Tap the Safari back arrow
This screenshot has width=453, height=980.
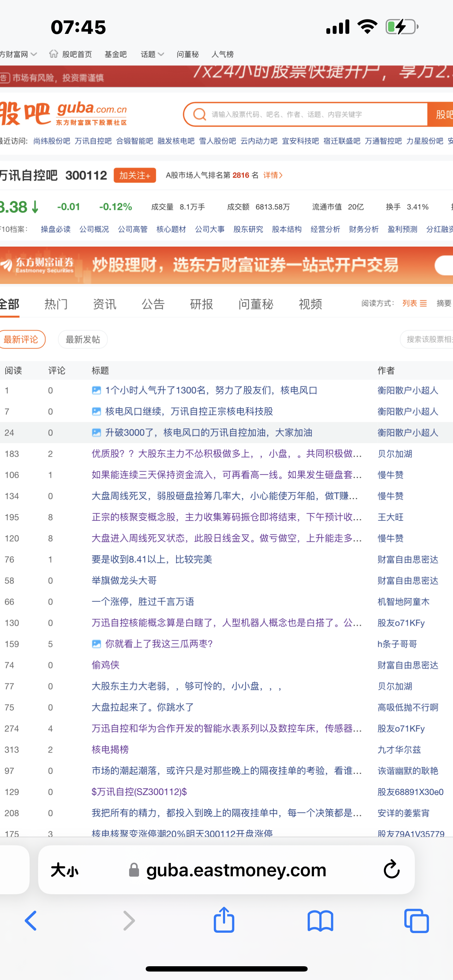tap(31, 921)
